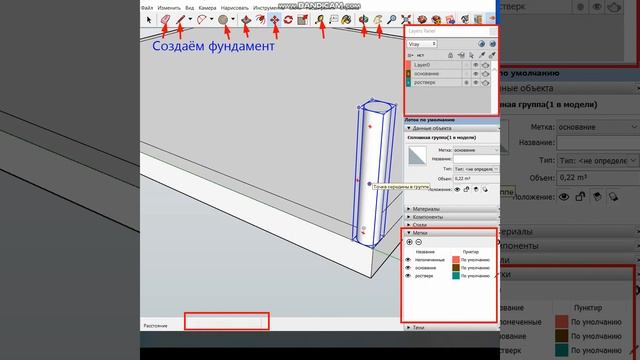Viewport: 640px width, 360px height.
Task: Click the Расстояние measurement input box
Action: click(227, 322)
